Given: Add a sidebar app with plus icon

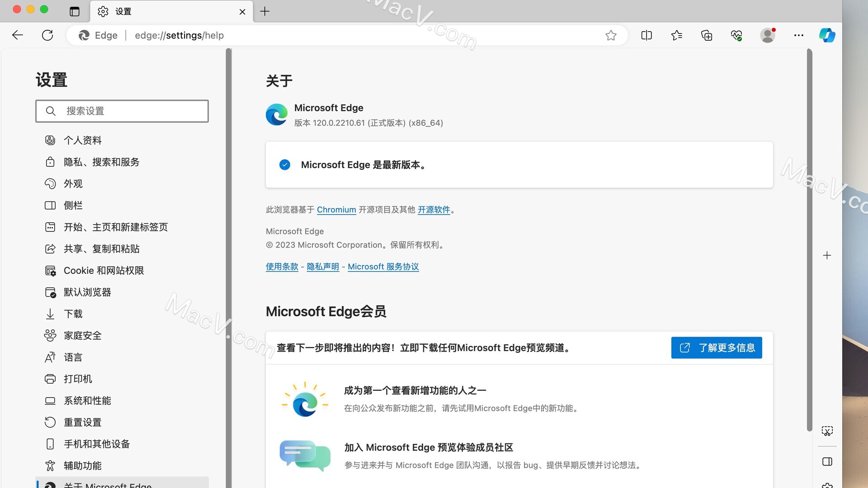Looking at the screenshot, I should point(827,255).
